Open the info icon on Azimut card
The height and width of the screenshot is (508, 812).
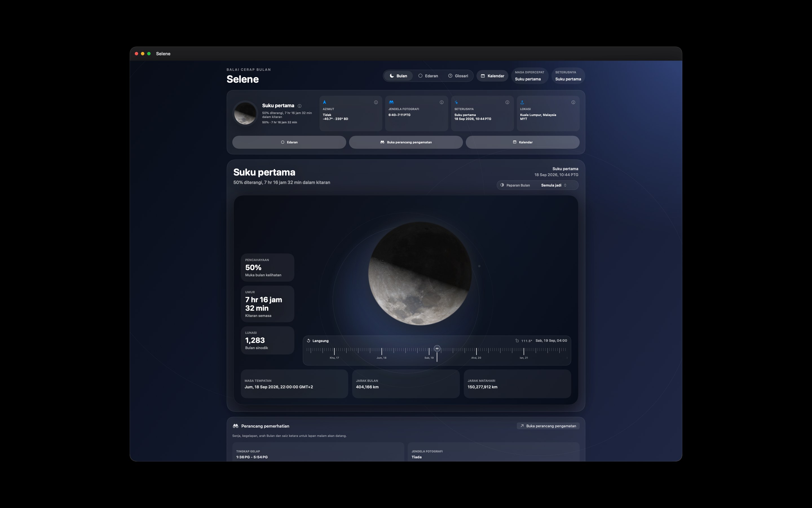click(376, 102)
